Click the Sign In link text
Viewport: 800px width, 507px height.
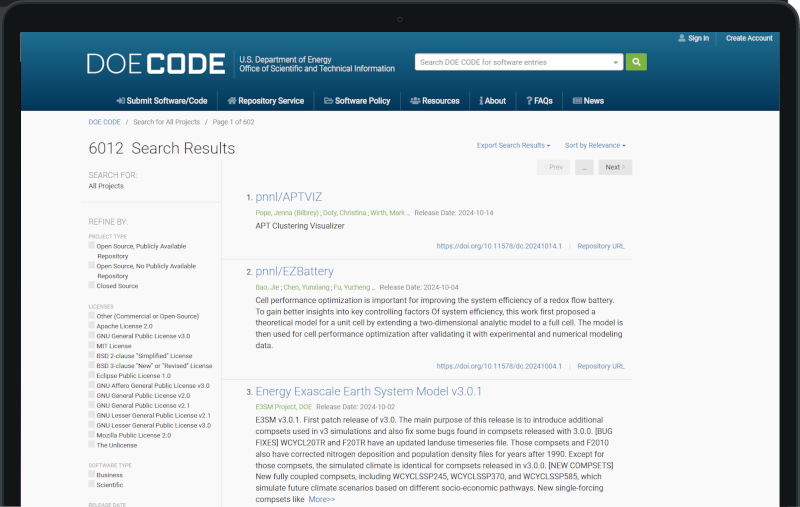(698, 38)
